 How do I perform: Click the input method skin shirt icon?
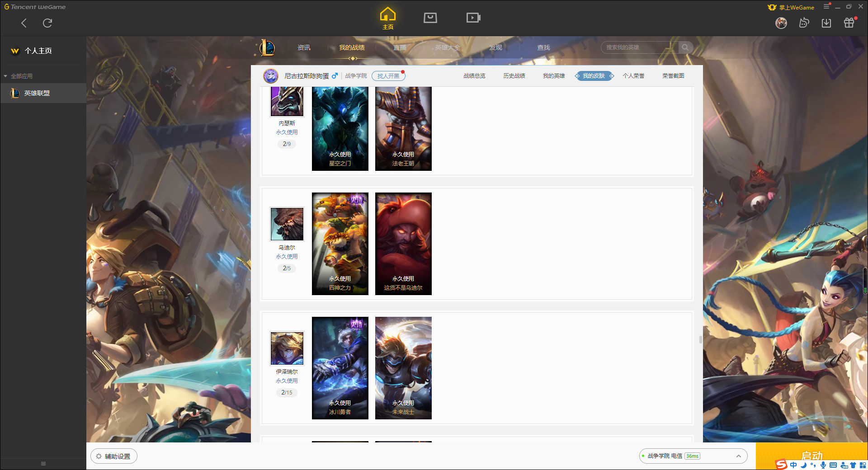(853, 465)
